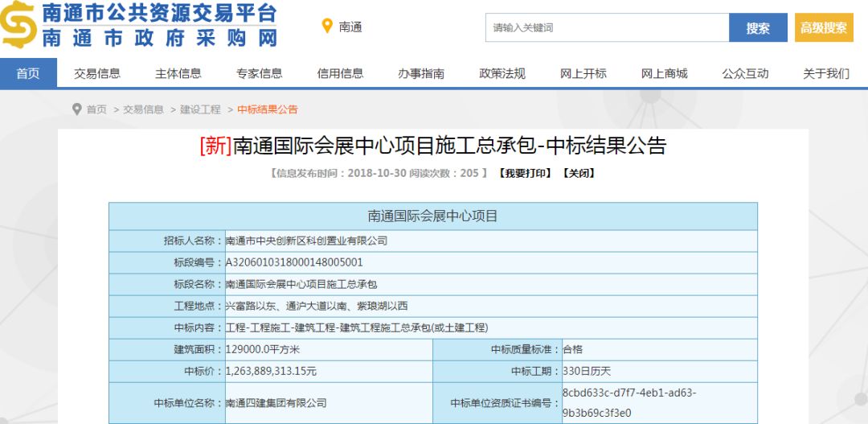This screenshot has width=868, height=424.
Task: Click the bid price 1,263,889,313.15元
Action: (272, 372)
